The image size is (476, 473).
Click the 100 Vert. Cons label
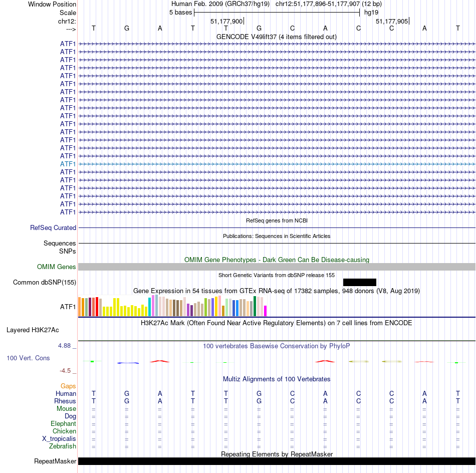click(x=28, y=358)
